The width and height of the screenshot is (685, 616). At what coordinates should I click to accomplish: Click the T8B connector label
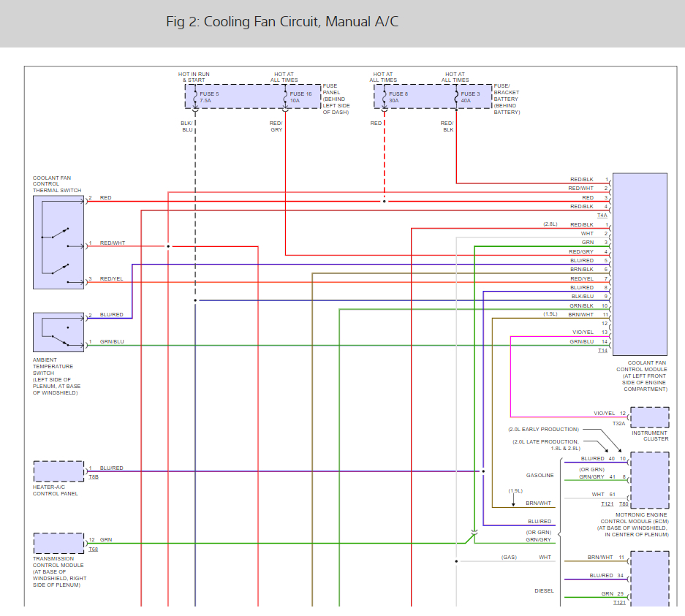click(94, 477)
